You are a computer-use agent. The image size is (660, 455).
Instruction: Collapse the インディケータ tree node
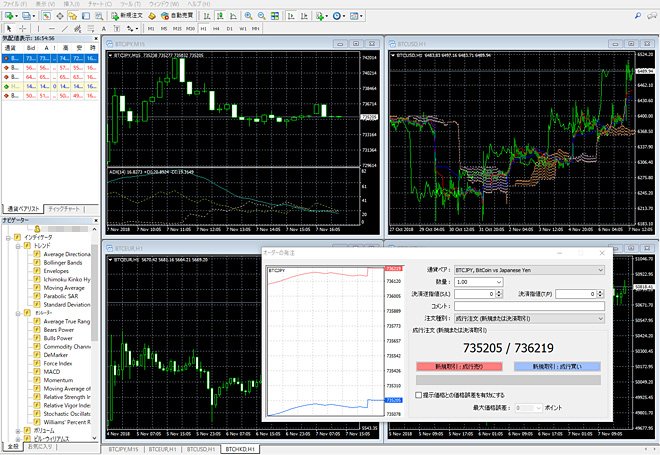[8, 237]
